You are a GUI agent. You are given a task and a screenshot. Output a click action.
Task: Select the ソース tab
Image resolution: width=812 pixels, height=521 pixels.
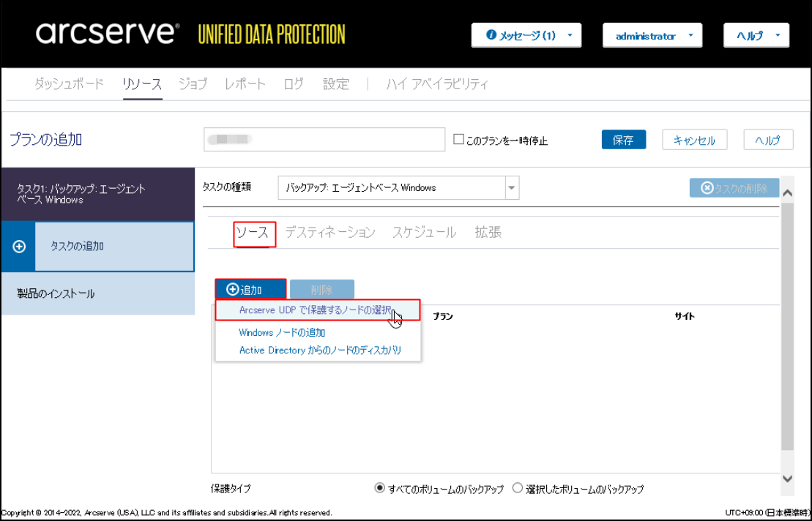click(253, 233)
